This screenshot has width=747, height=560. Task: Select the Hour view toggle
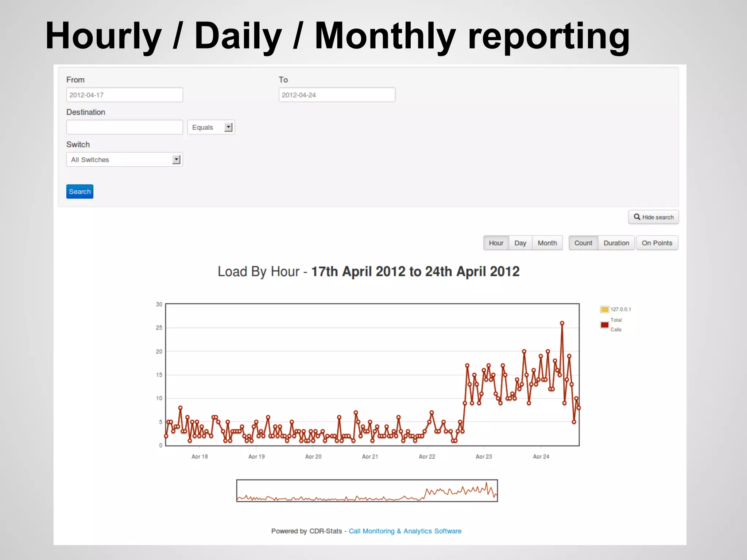[496, 243]
